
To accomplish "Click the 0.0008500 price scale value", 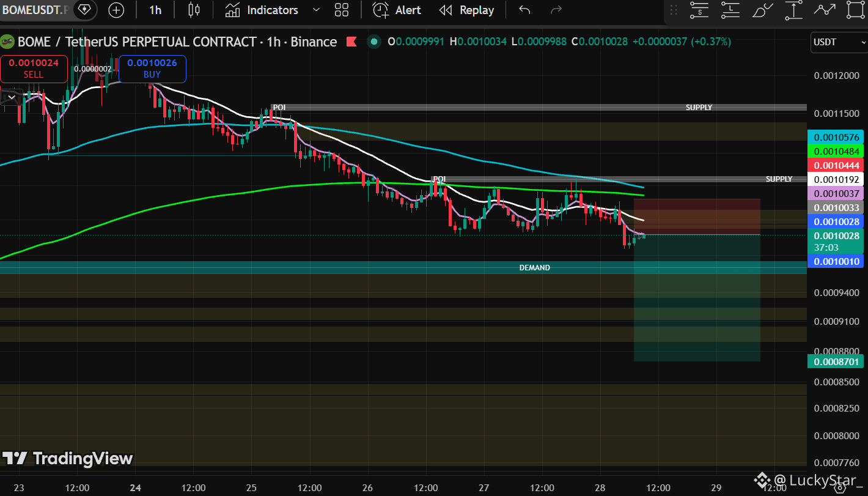I will [836, 382].
